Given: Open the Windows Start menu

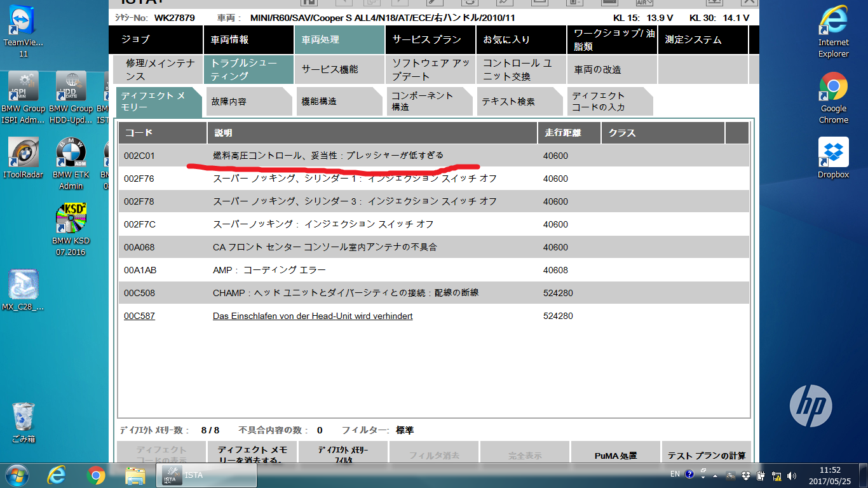Looking at the screenshot, I should pos(17,475).
